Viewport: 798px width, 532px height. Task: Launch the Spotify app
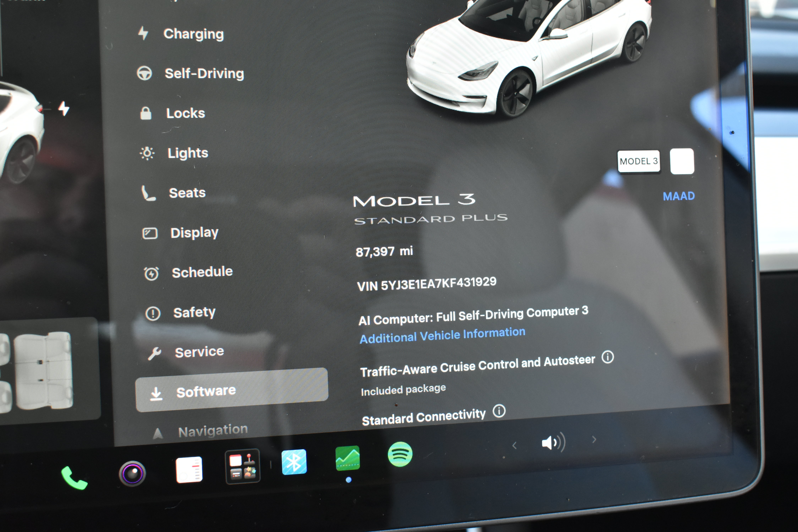pos(400,454)
